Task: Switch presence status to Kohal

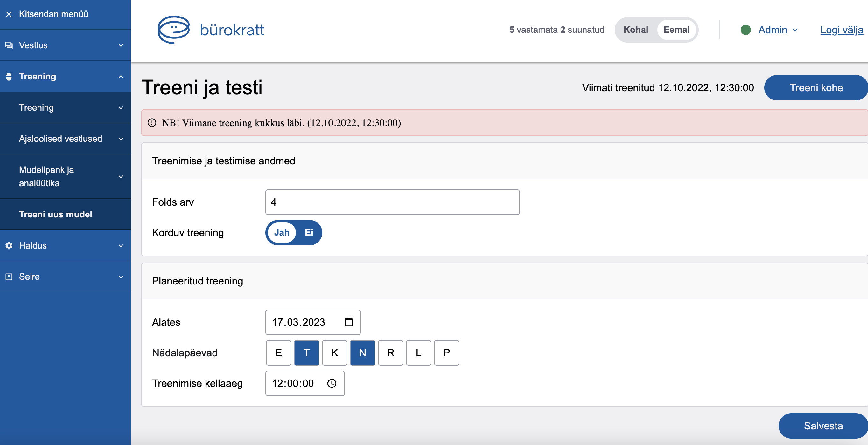Action: click(x=635, y=30)
